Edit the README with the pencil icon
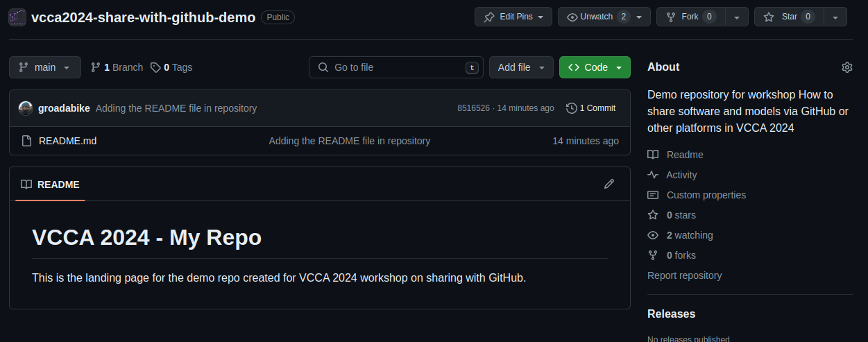 tap(609, 184)
